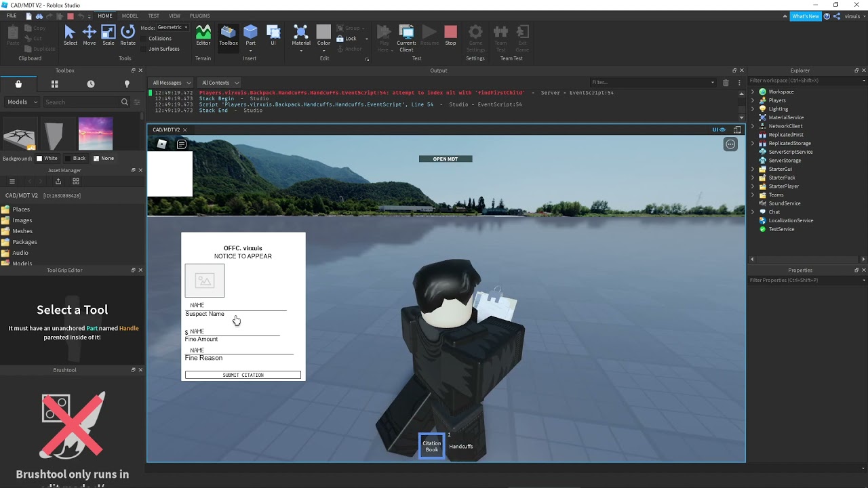
Task: Open Asset Manager hamburger menu
Action: point(12,181)
